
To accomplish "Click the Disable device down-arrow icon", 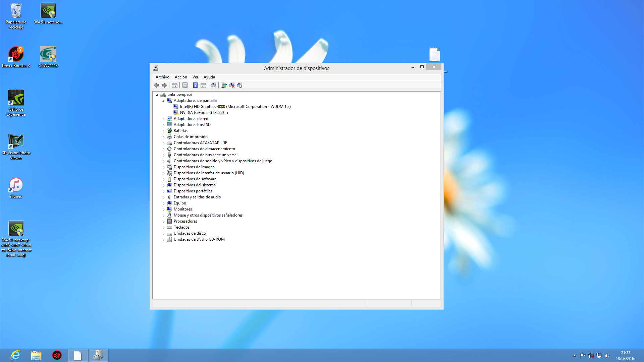I will pos(239,85).
